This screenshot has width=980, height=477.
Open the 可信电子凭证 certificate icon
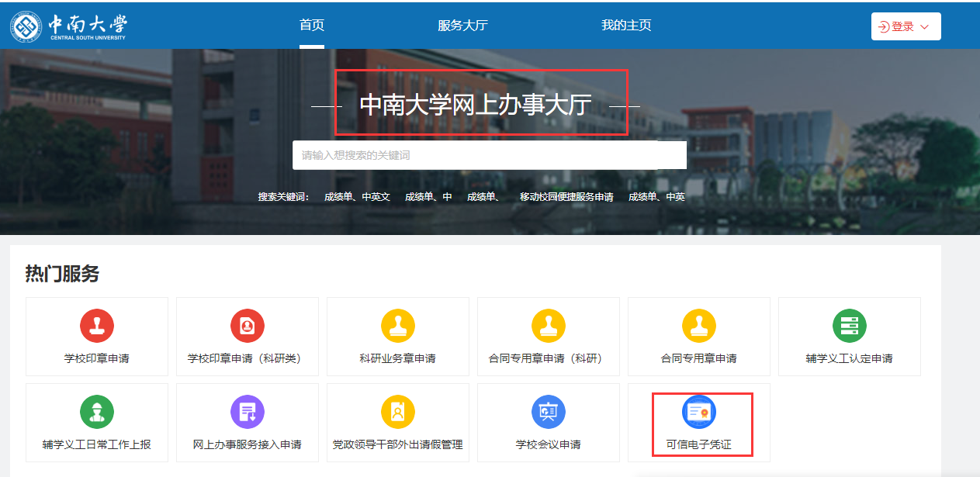[x=699, y=411]
